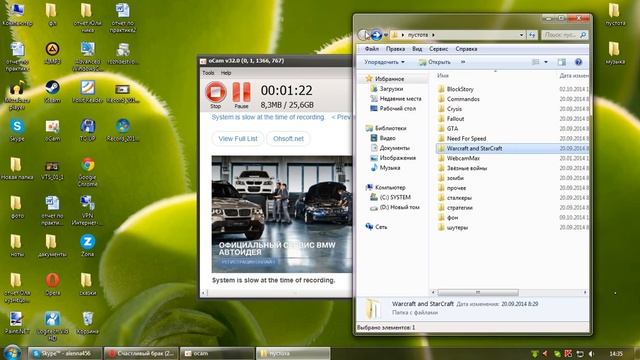This screenshot has height=360, width=640.
Task: Select the Steam desktop icon
Action: click(x=52, y=92)
